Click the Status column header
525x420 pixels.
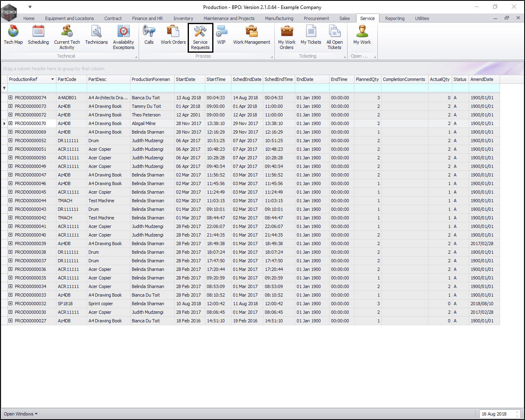pyautogui.click(x=460, y=79)
